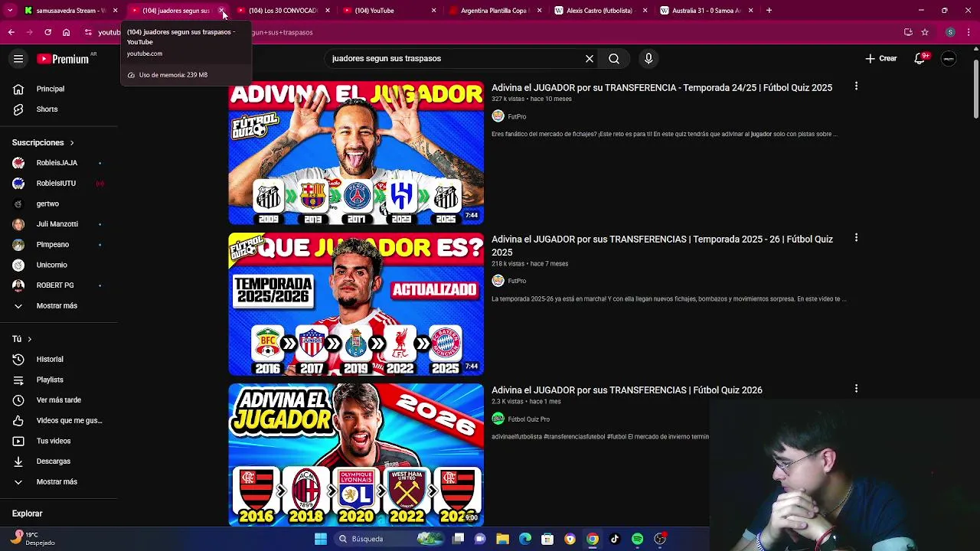Open the YouTube hamburger guide menu
The width and height of the screenshot is (980, 551).
(x=18, y=59)
